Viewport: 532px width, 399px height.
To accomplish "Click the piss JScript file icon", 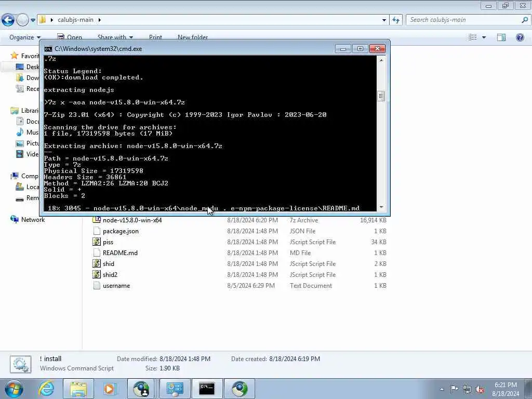I will 97,242.
